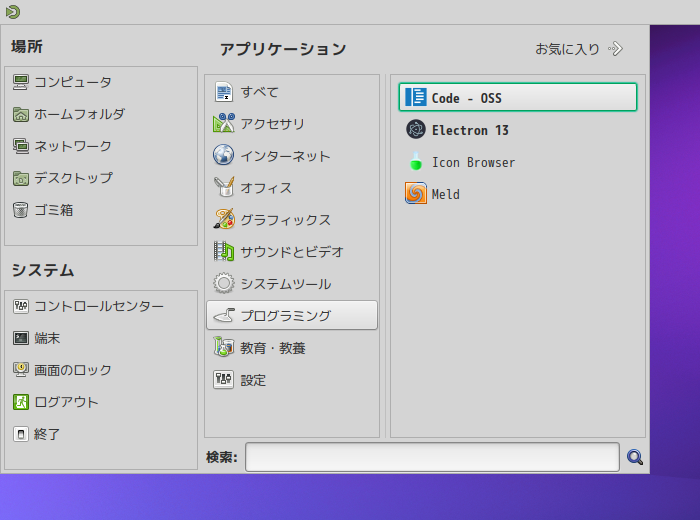Click the アクセサリ scissors icon

pyautogui.click(x=224, y=123)
